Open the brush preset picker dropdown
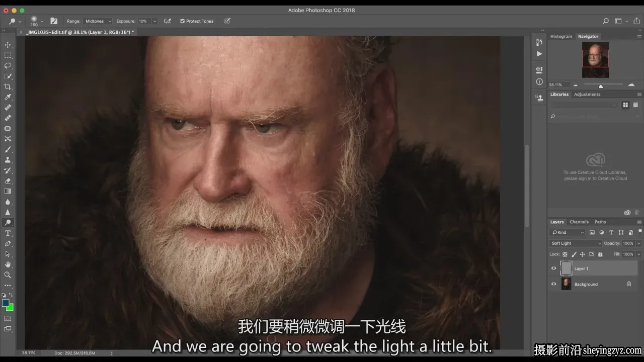 [42, 21]
